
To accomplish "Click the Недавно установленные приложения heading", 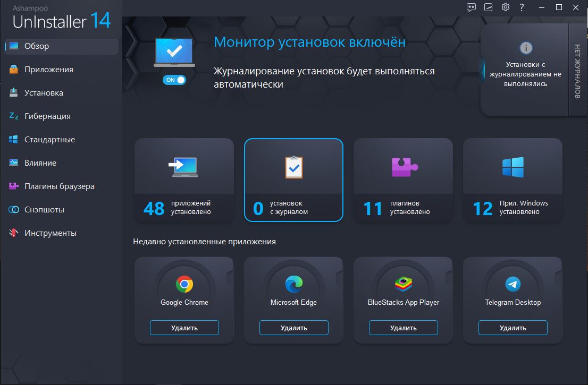I will point(204,242).
